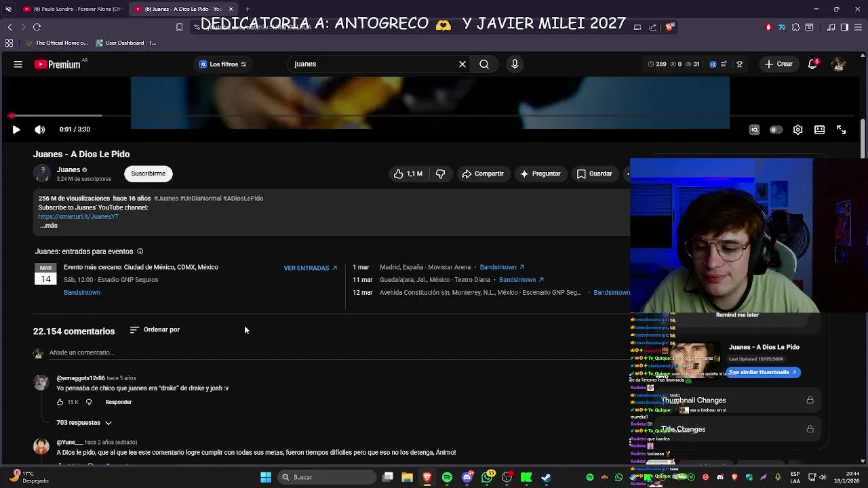
Task: Open Bandsintown link for Guadalajara event
Action: pyautogui.click(x=521, y=280)
